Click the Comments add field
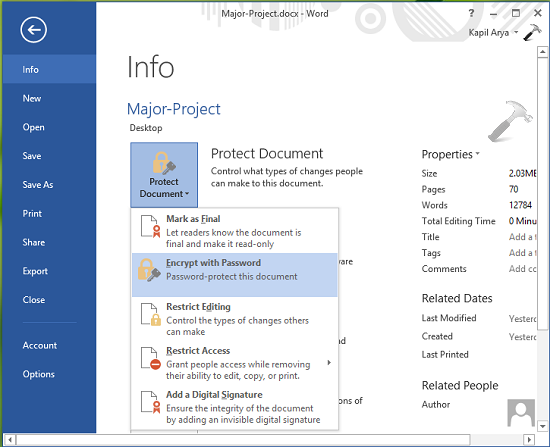This screenshot has height=447, width=550. pos(522,269)
